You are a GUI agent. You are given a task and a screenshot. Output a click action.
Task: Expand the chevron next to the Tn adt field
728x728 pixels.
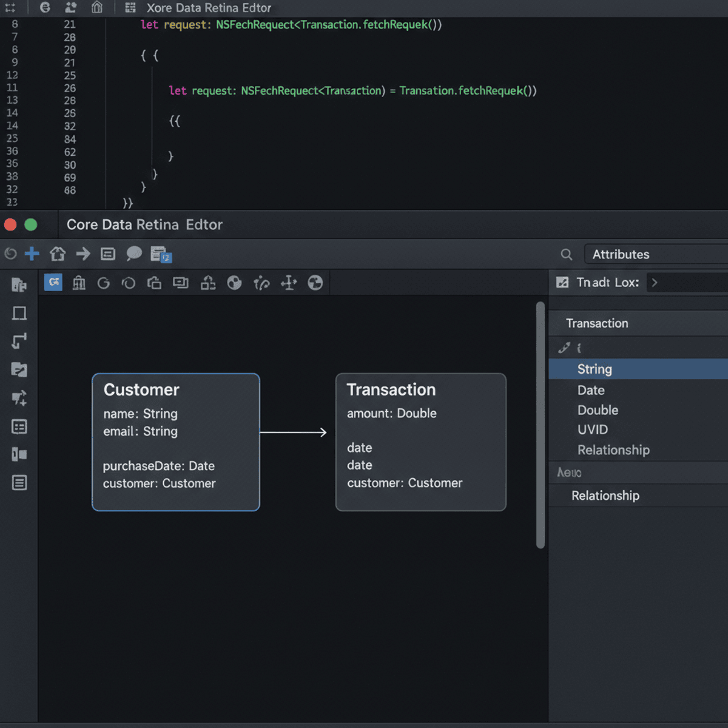pyautogui.click(x=654, y=282)
